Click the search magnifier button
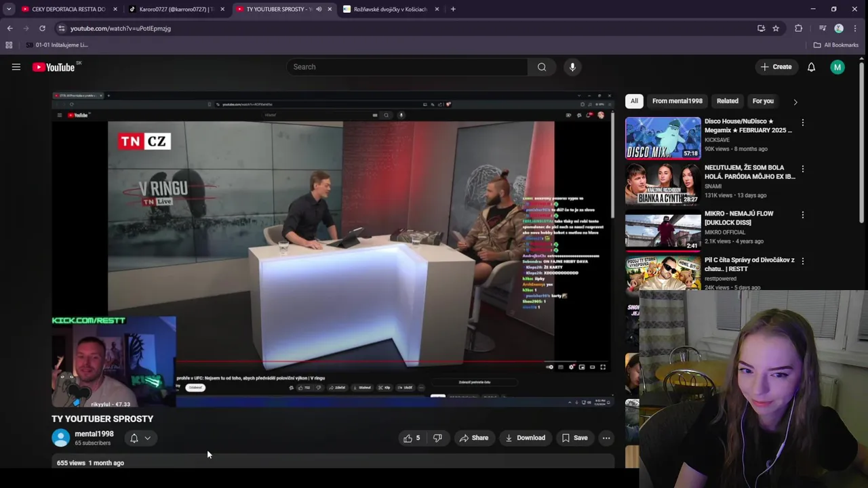The image size is (868, 488). (x=541, y=67)
